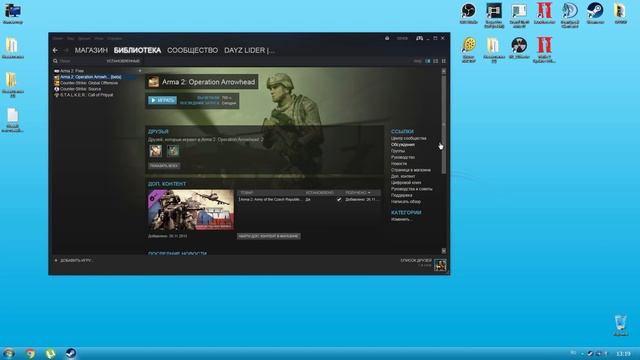Launch Google Chrome from the taskbar

pyautogui.click(x=30, y=353)
